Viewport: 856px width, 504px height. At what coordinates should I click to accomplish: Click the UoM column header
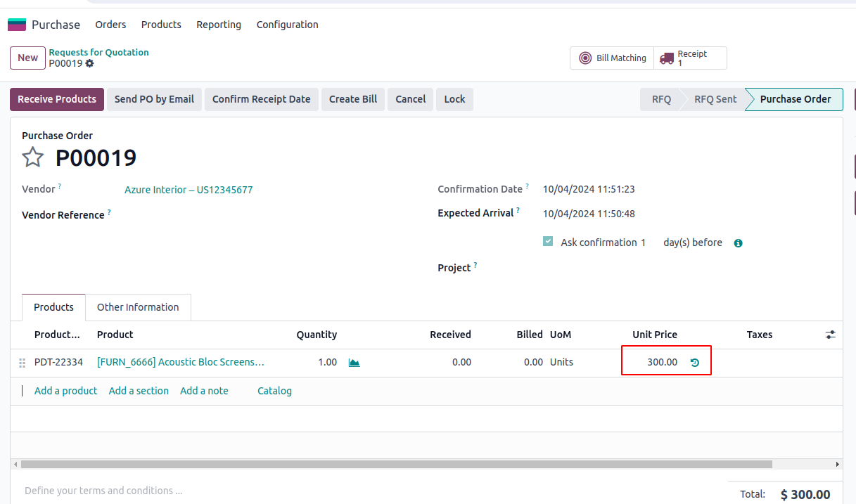click(561, 335)
